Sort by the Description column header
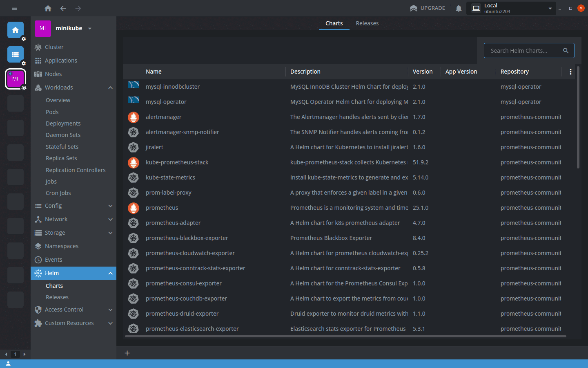The height and width of the screenshot is (368, 588). pos(305,72)
